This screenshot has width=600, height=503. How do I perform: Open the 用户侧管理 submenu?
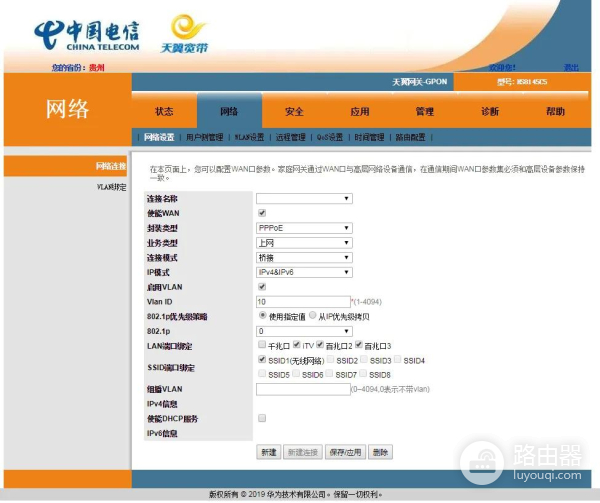pyautogui.click(x=204, y=137)
